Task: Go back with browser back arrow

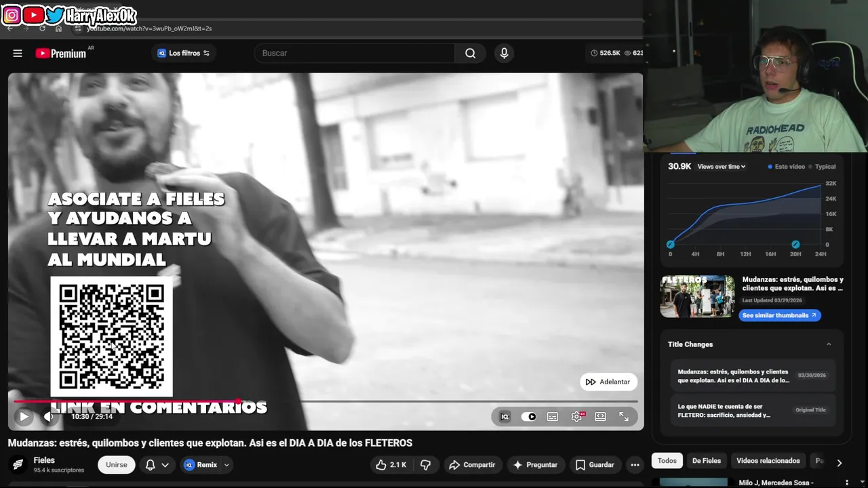Action: tap(9, 28)
